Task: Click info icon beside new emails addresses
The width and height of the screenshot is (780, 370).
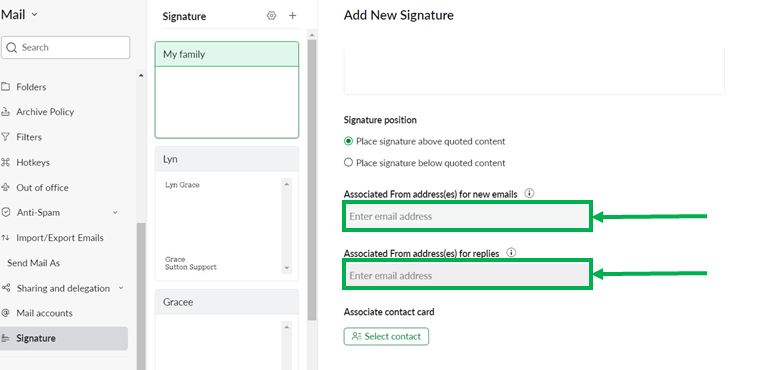Action: point(529,193)
